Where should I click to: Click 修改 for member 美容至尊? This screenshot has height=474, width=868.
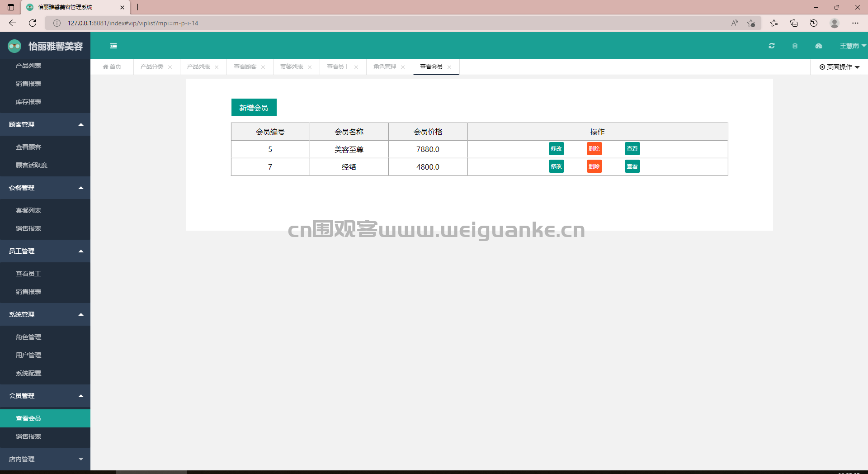pyautogui.click(x=557, y=149)
